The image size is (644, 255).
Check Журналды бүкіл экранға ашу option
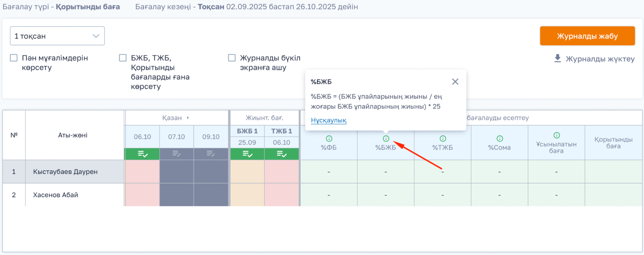coord(232,58)
